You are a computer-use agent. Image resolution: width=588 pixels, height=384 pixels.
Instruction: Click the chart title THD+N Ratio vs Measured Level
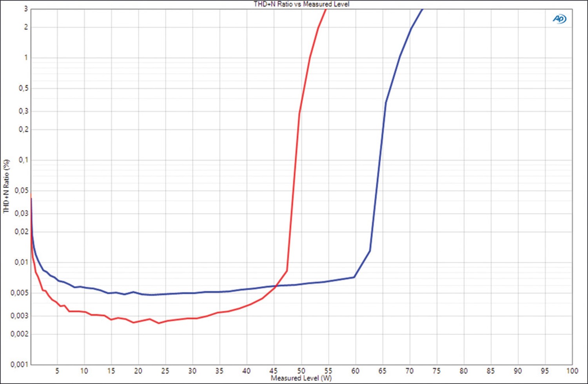pos(301,4)
